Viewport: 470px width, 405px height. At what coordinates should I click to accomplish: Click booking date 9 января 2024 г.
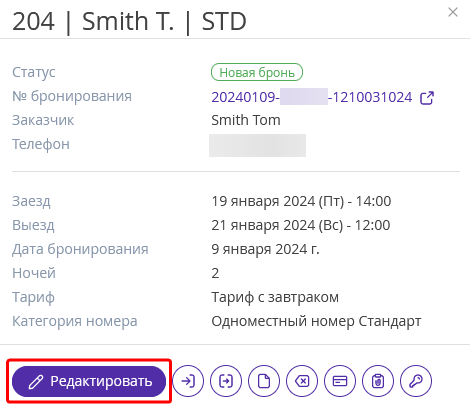tap(265, 249)
